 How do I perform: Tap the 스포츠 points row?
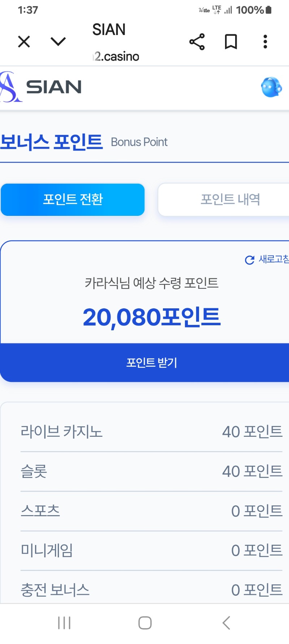tap(151, 511)
